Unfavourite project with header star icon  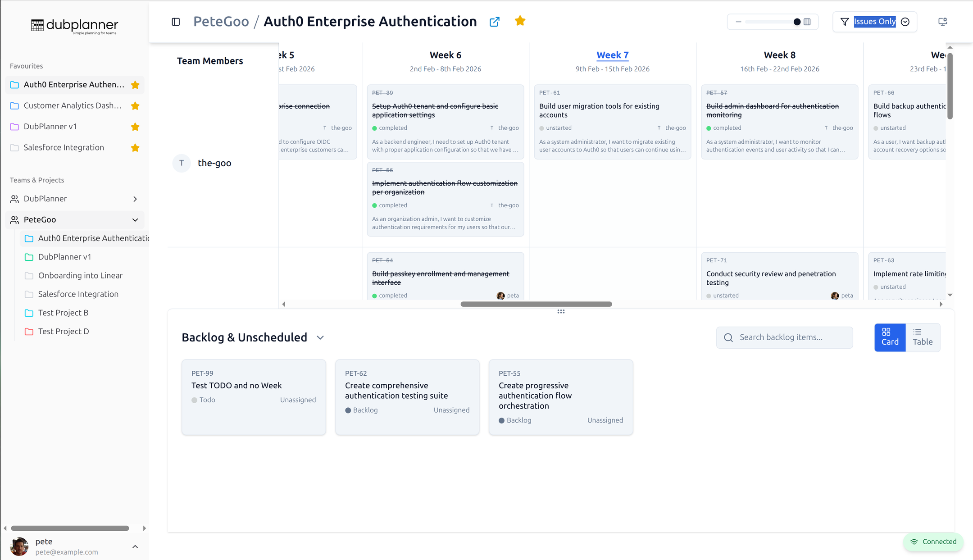pos(520,21)
